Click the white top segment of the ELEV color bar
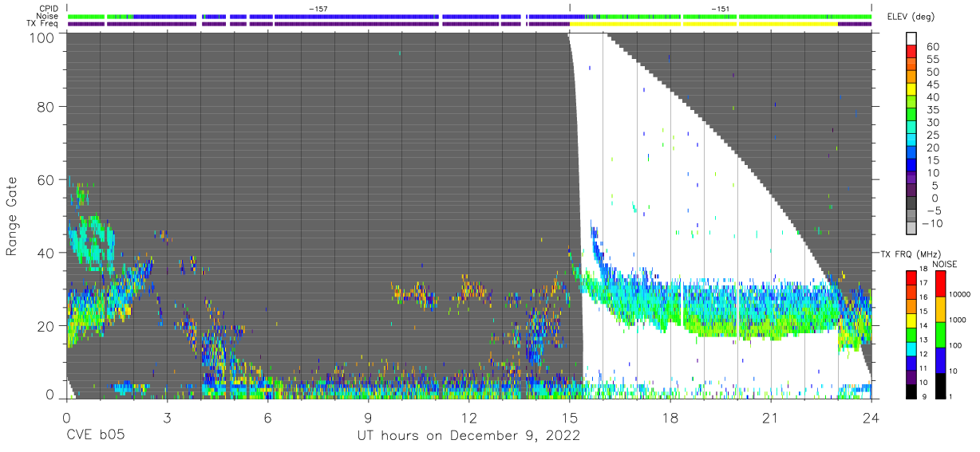Viewport: 980px width, 452px height. (913, 37)
